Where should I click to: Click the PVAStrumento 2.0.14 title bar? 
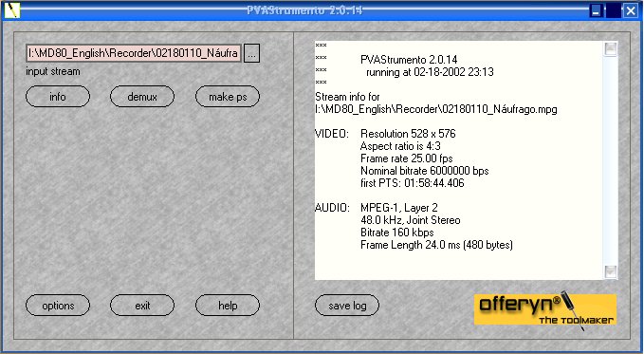(x=304, y=10)
